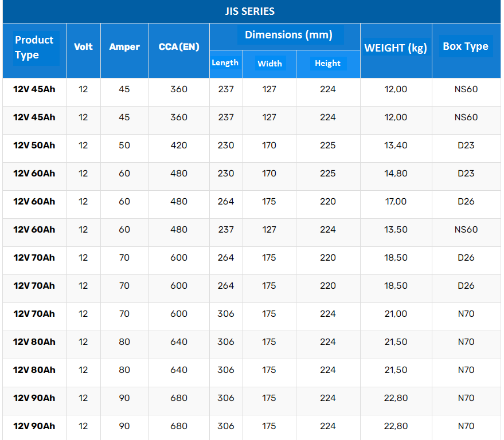Select the Amper value 50
This screenshot has height=440, width=504.
coord(124,146)
